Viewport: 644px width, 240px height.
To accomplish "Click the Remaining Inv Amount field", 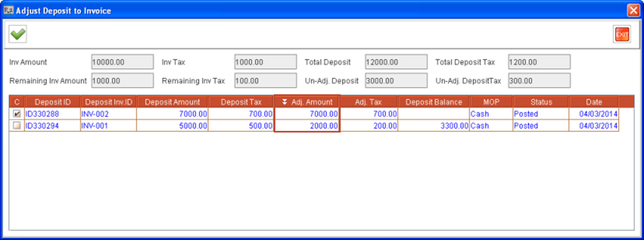I will click(122, 81).
